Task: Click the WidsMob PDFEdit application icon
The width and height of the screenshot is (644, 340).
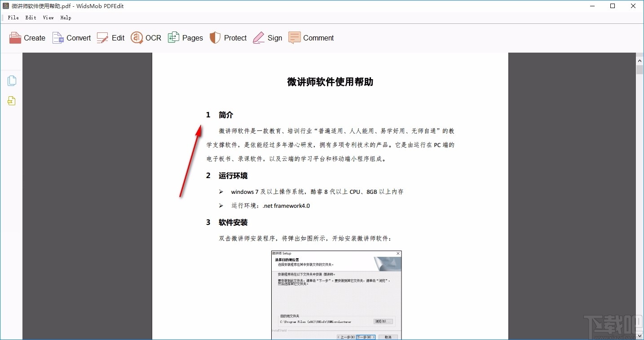Action: [6, 6]
